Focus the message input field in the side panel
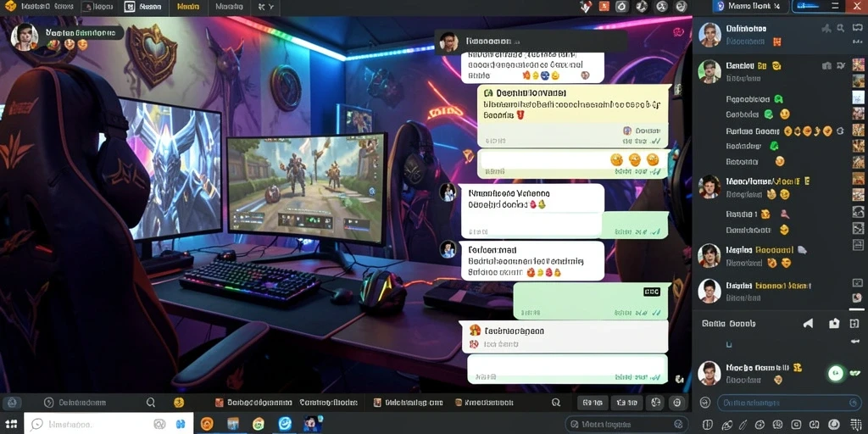This screenshot has width=868, height=434. 789,403
